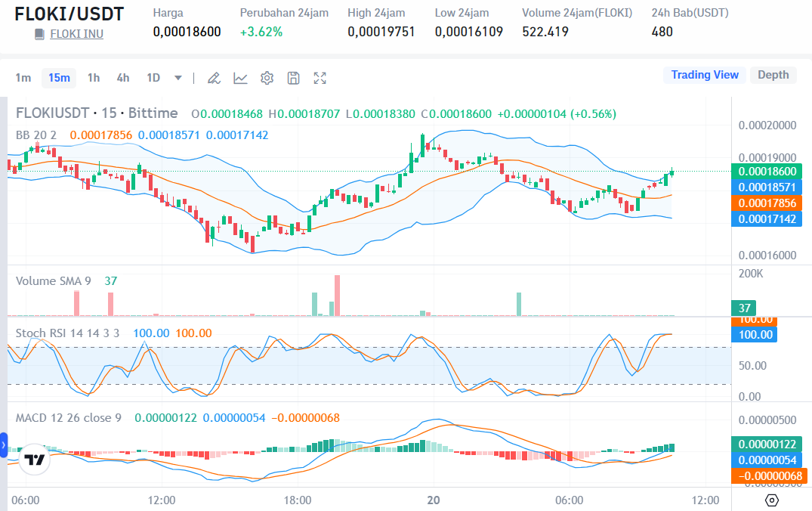Click the 24h change value +3.62%

click(261, 33)
